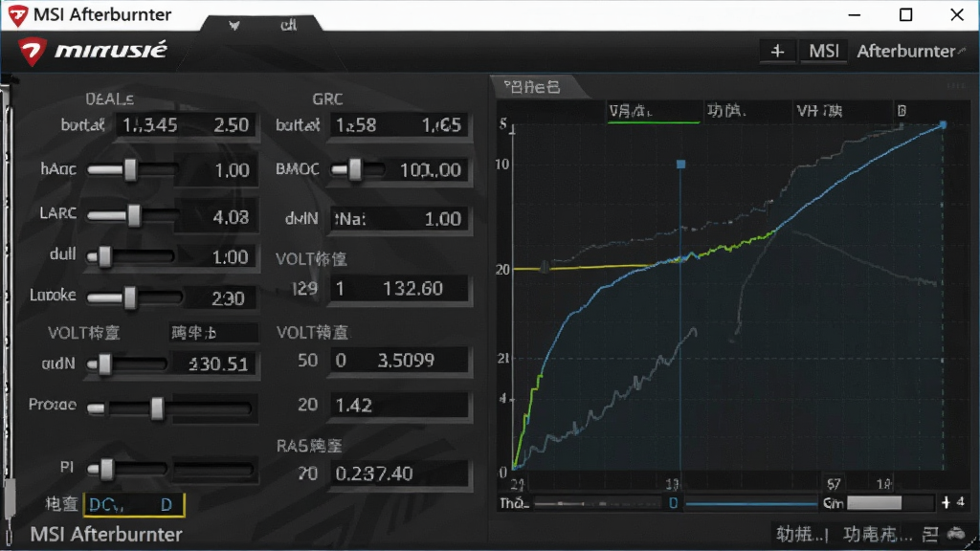The height and width of the screenshot is (551, 980).
Task: Click the field showing 3.5099
Action: [x=399, y=361]
